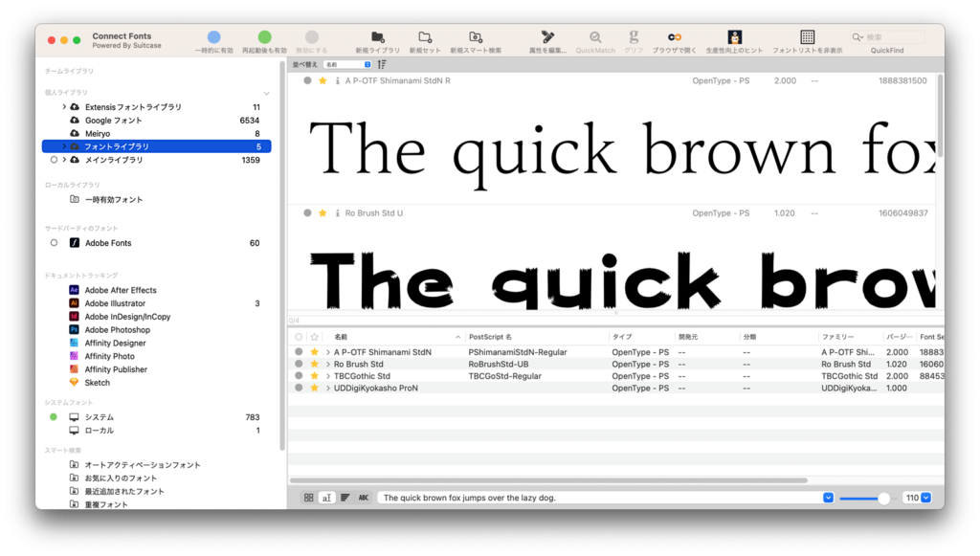This screenshot has height=556, width=980.
Task: Create a new library with folder icon
Action: coord(377,37)
